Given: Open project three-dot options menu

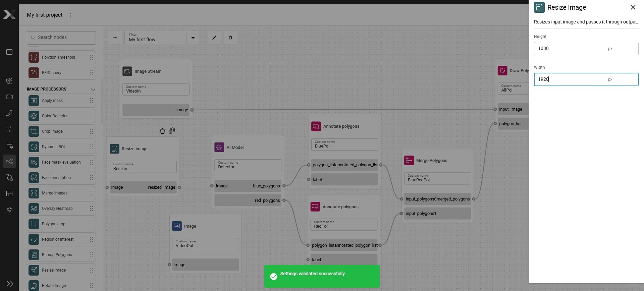Looking at the screenshot, I should click(x=70, y=15).
